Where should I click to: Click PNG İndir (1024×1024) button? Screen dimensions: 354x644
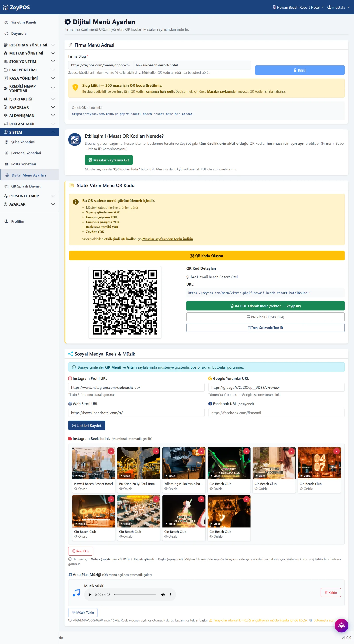coord(265,317)
